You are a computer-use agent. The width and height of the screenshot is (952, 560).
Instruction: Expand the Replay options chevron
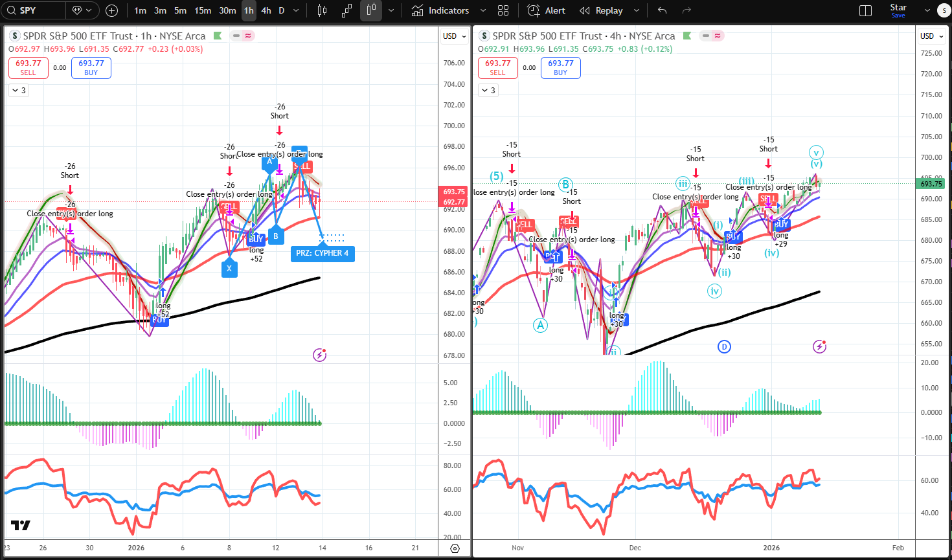pyautogui.click(x=636, y=10)
